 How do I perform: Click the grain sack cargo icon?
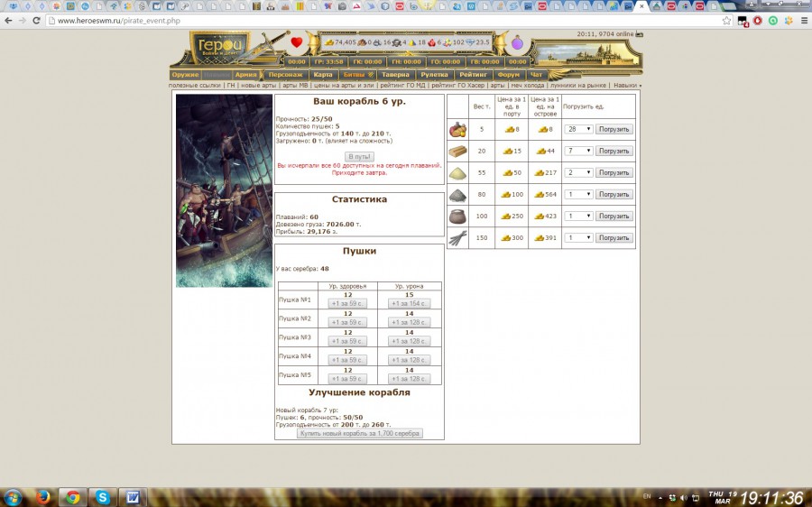click(x=458, y=217)
